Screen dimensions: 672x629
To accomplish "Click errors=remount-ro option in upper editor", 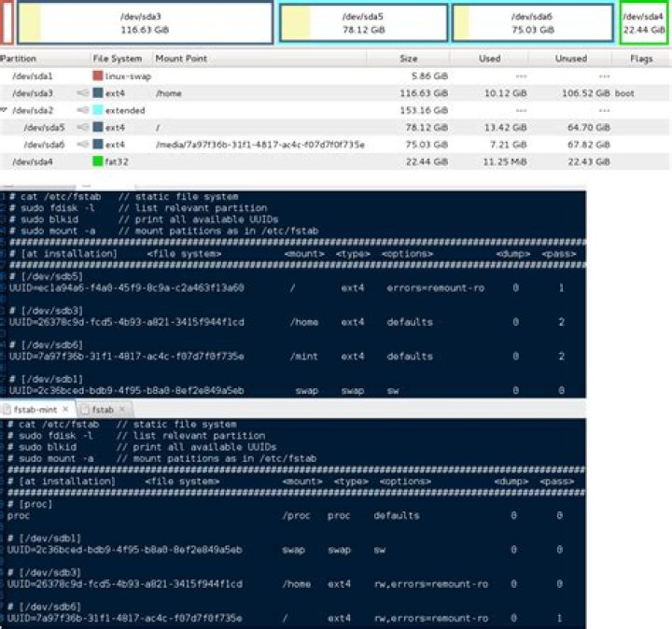I will [x=436, y=288].
